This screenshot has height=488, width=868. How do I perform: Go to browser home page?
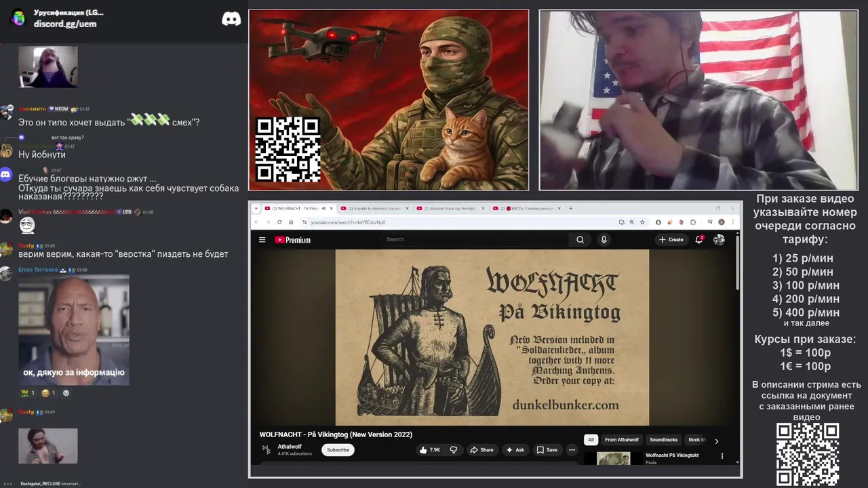point(291,222)
